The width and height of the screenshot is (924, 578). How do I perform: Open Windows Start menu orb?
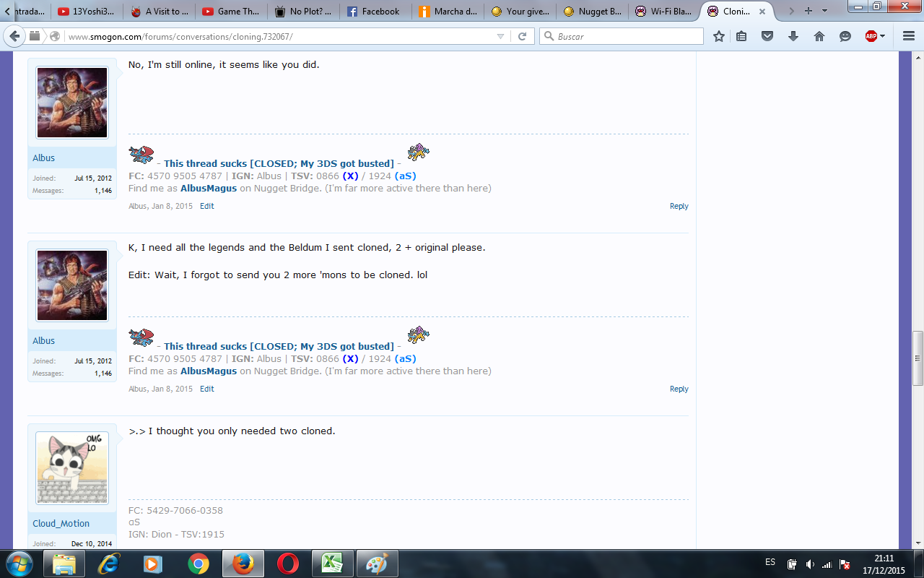[19, 563]
